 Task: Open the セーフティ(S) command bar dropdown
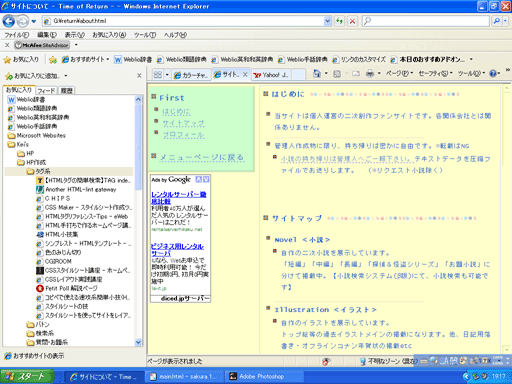pos(436,73)
